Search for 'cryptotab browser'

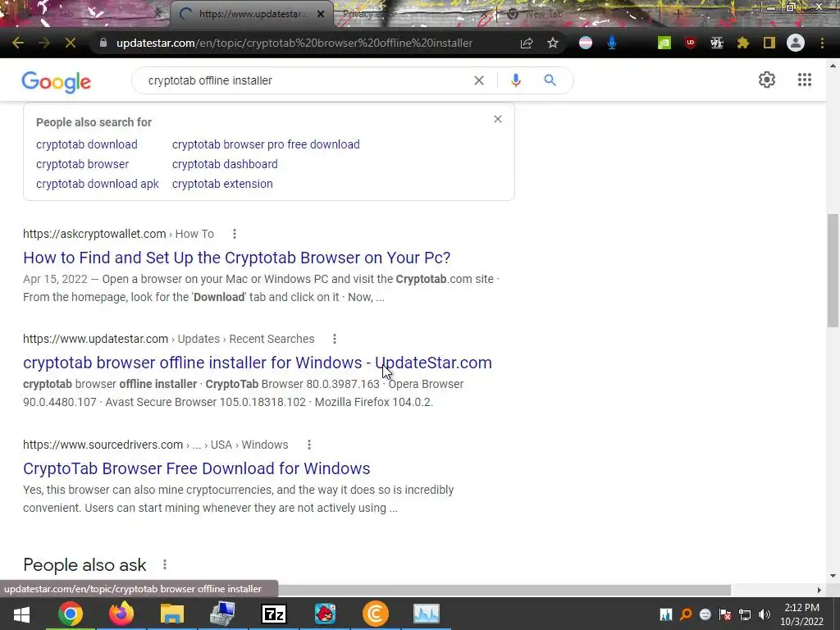click(x=83, y=164)
